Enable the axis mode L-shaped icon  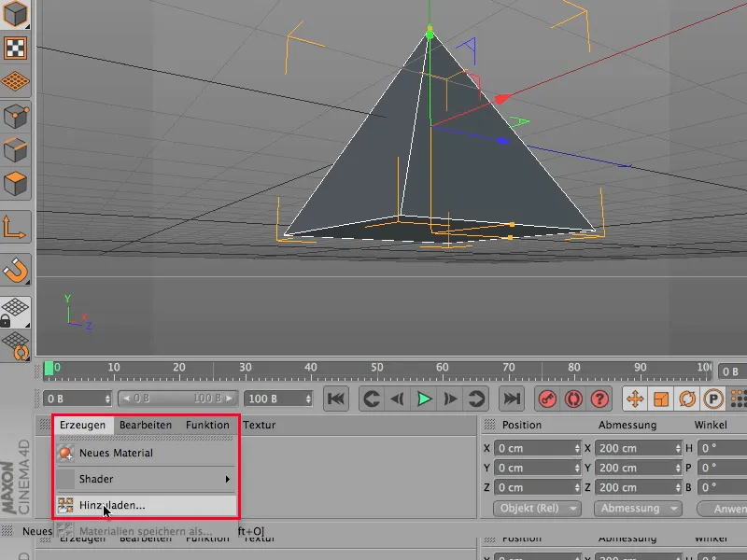14,227
